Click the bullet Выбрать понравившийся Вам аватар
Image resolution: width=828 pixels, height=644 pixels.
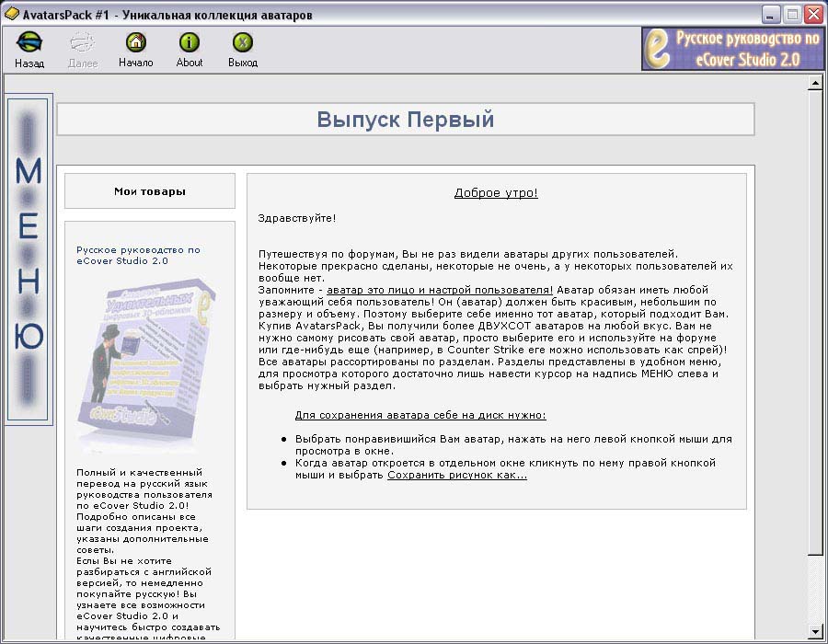click(513, 444)
